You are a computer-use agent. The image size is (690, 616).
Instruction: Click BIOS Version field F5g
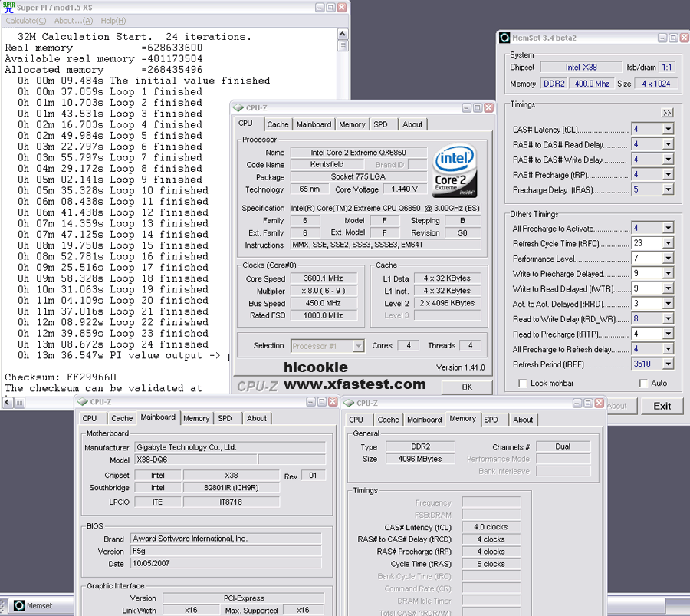coord(226,551)
